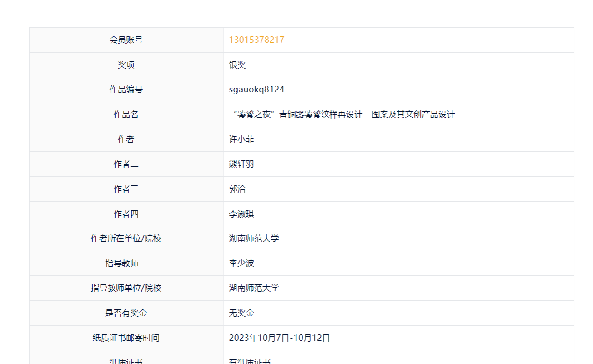Click fourth author name 李淑琪
The width and height of the screenshot is (593, 364).
(x=241, y=214)
